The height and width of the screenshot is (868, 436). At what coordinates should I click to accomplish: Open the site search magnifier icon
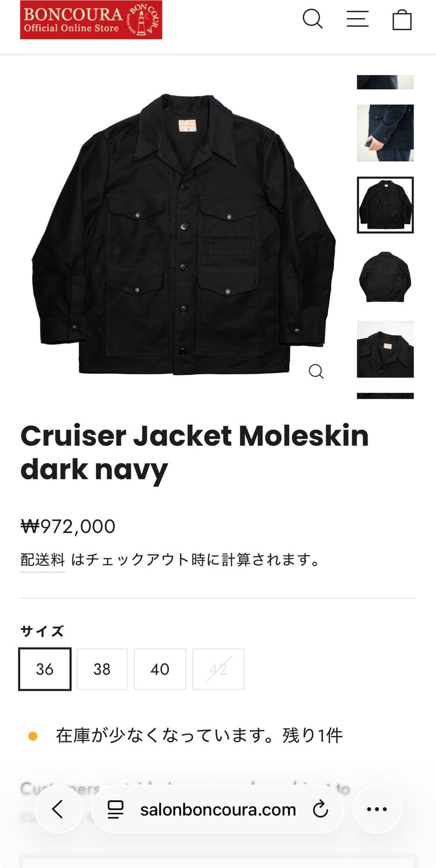click(x=312, y=19)
